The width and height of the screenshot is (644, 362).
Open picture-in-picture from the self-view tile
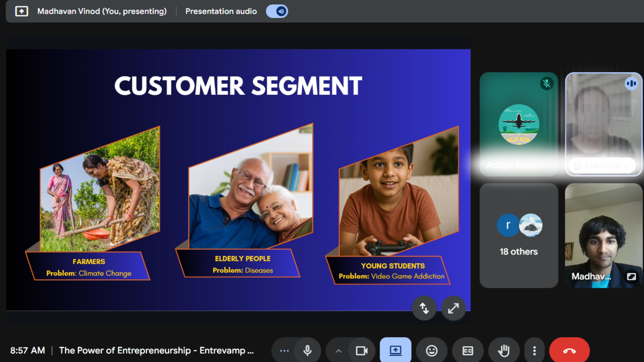point(632,277)
